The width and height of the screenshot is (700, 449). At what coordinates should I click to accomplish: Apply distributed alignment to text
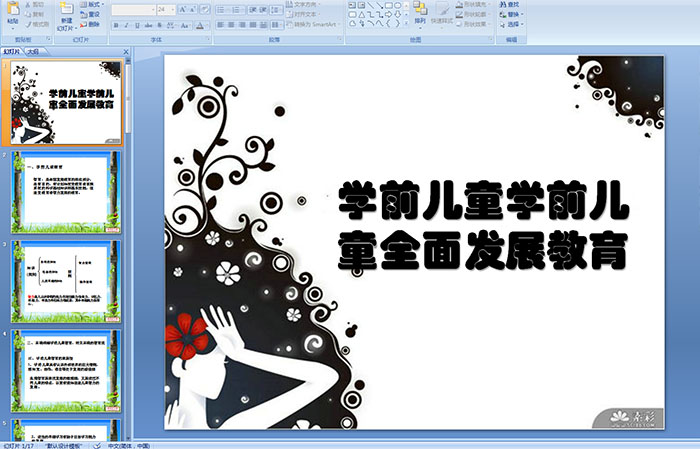tap(263, 25)
